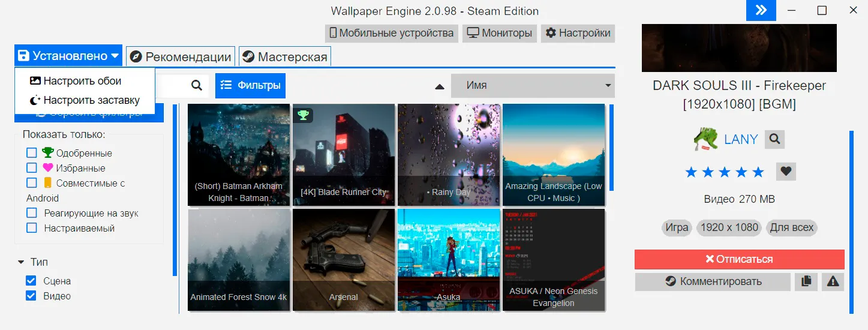
Task: Toggle the Избранные checkbox
Action: pos(32,167)
